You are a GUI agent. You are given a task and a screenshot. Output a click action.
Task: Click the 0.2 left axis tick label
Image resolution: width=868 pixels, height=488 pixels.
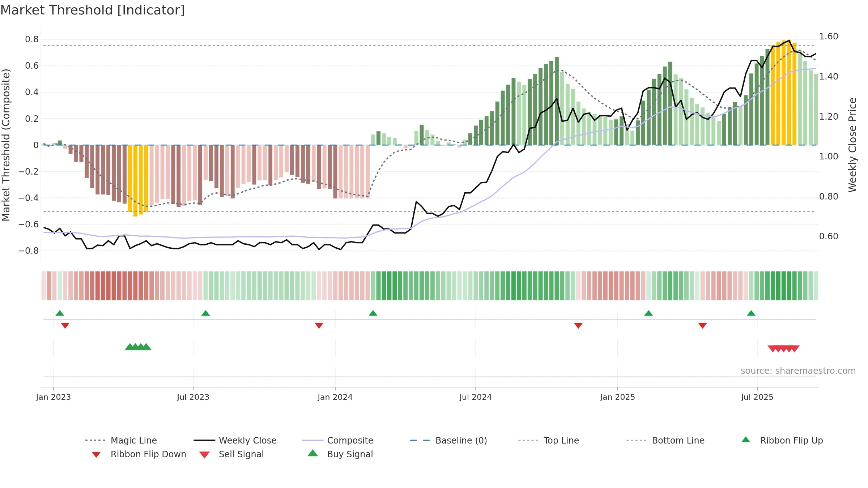coord(32,119)
